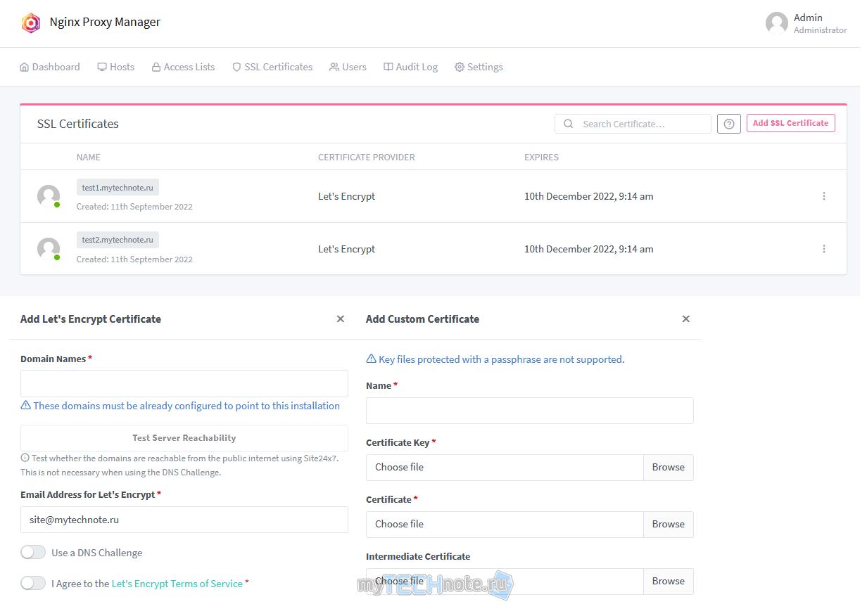The height and width of the screenshot is (616, 867).
Task: Click Let's Encrypt provider in test2.mytechnote.ru row
Action: pos(347,249)
